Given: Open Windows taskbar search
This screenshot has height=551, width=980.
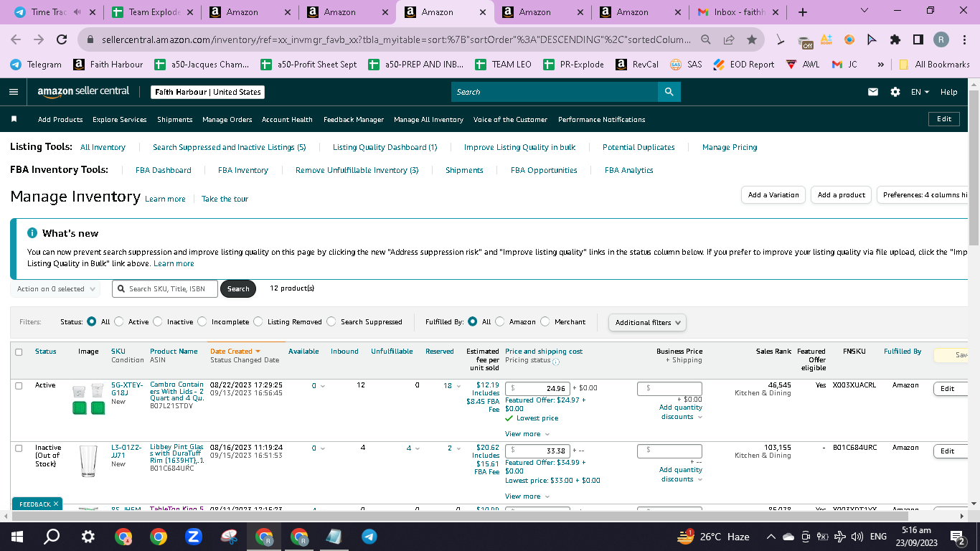Looking at the screenshot, I should click(52, 537).
